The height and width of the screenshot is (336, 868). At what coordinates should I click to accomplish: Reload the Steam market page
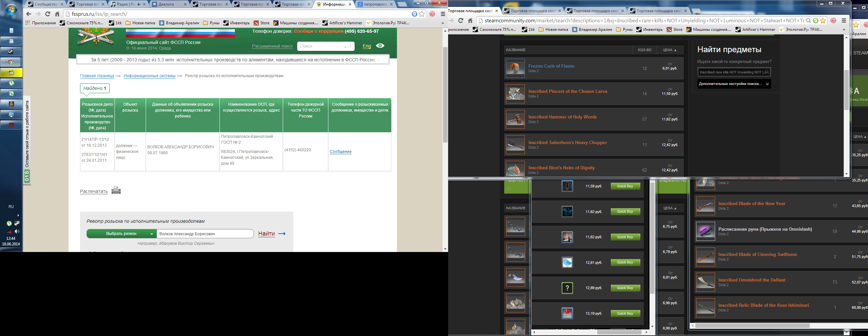point(461,21)
